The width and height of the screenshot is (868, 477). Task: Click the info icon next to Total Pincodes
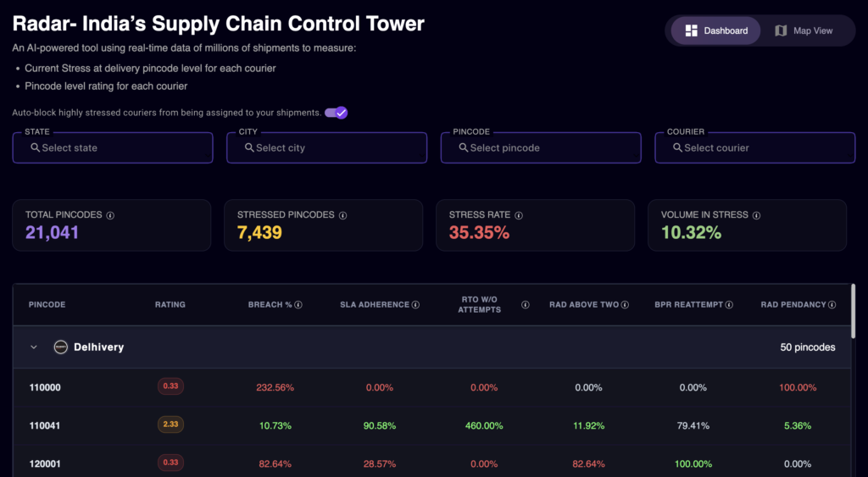(110, 215)
